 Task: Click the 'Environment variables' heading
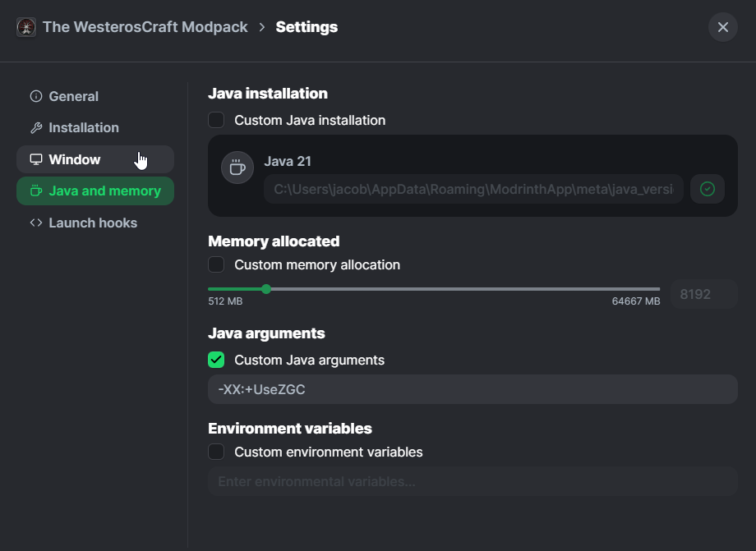coord(290,428)
